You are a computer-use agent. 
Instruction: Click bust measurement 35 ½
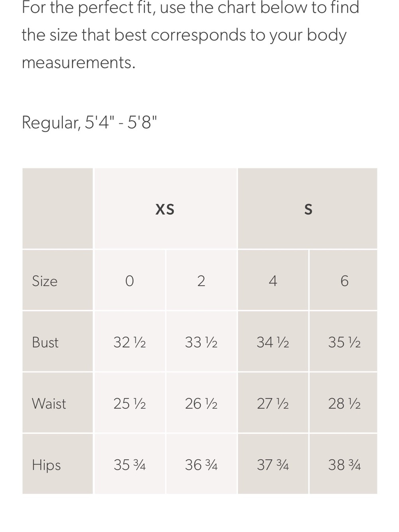[344, 342]
